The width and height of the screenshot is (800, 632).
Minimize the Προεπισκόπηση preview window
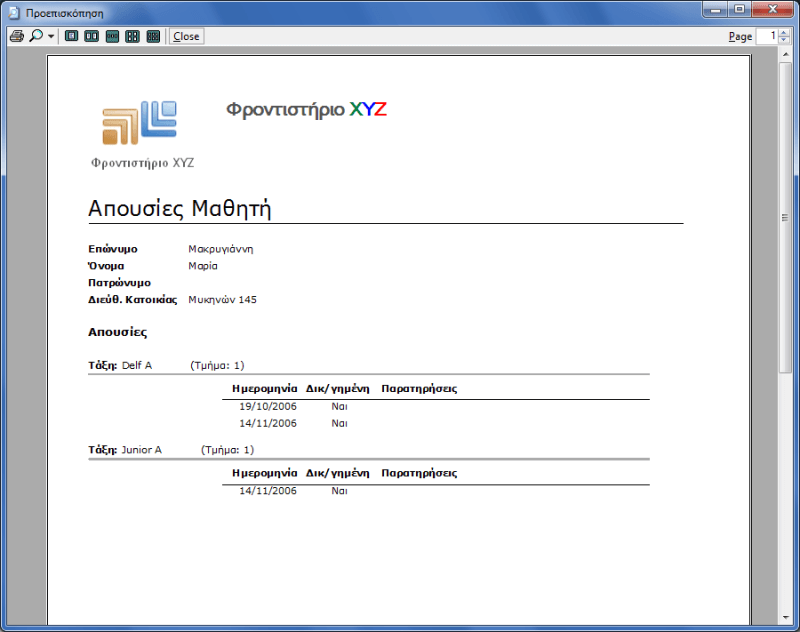coord(714,9)
